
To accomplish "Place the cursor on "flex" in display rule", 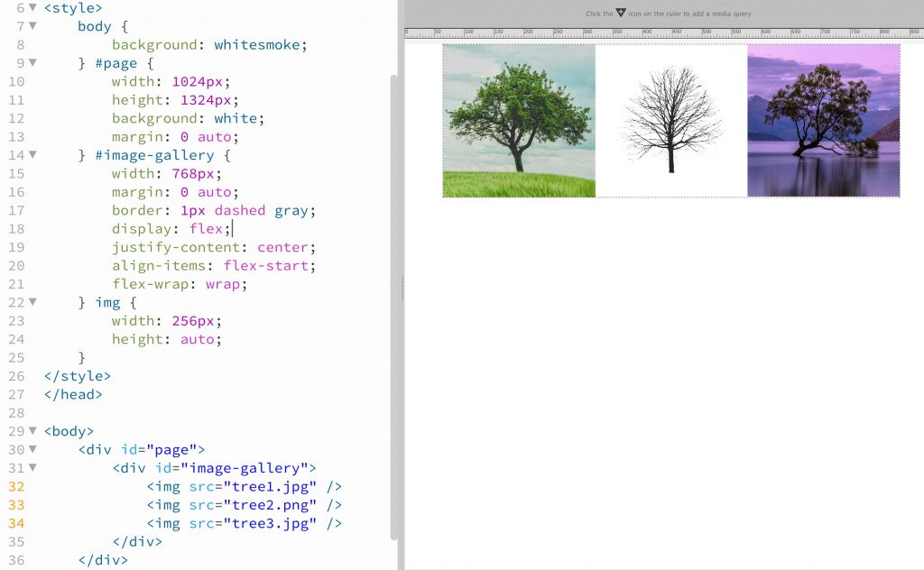I will point(207,228).
